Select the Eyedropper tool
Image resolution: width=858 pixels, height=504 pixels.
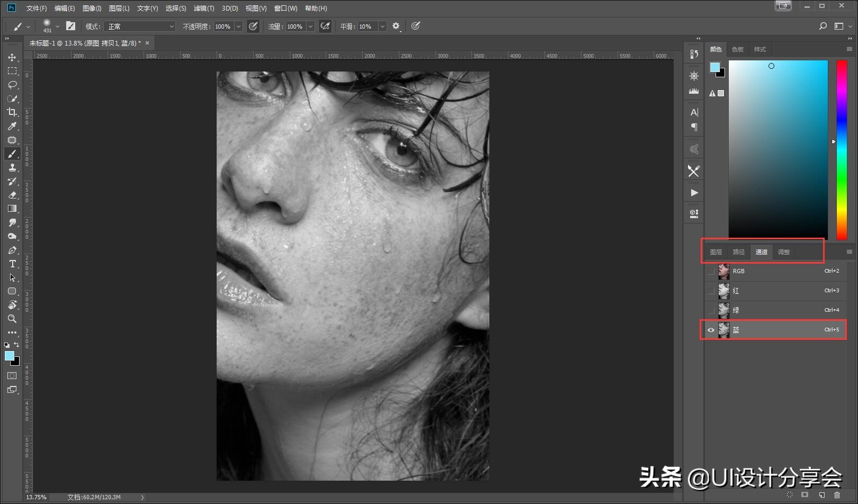point(12,126)
